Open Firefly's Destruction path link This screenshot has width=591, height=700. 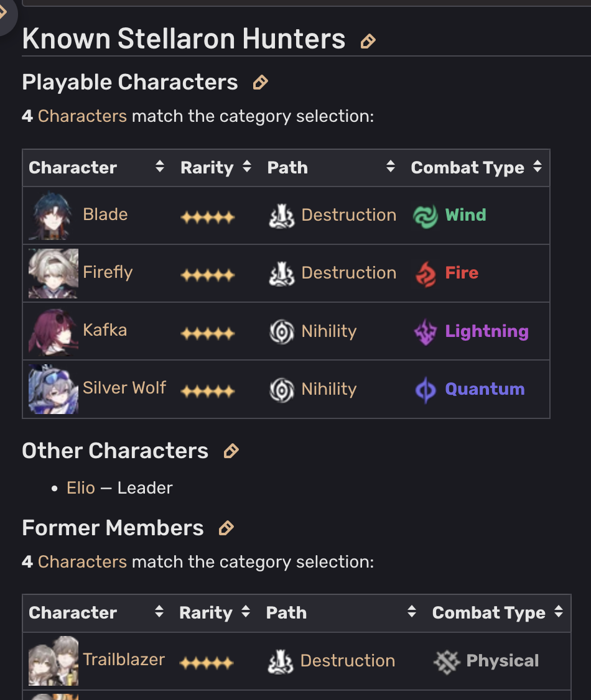click(x=348, y=273)
